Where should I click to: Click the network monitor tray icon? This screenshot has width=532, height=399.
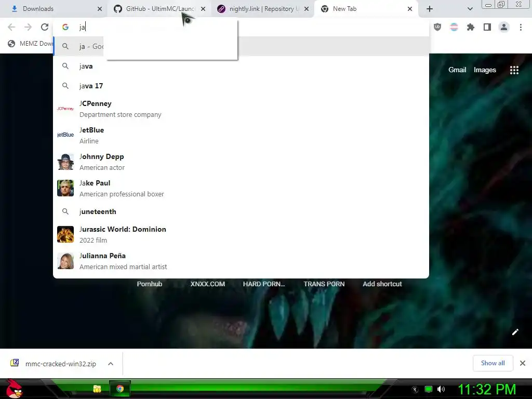pos(429,389)
